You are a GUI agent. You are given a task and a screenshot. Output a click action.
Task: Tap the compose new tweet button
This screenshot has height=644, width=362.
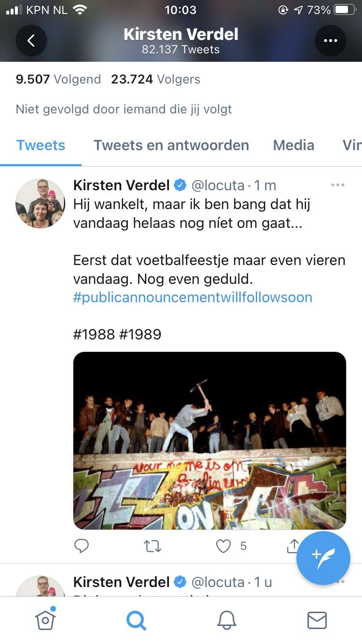coord(323,558)
